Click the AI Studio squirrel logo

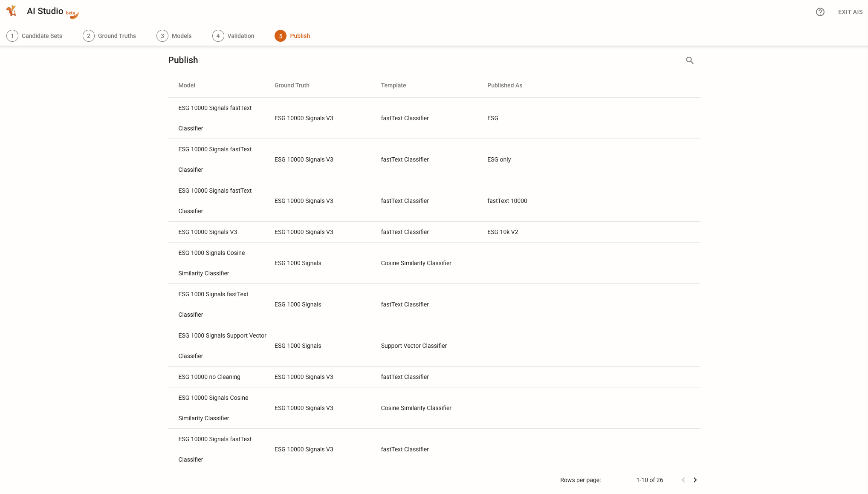[12, 11]
